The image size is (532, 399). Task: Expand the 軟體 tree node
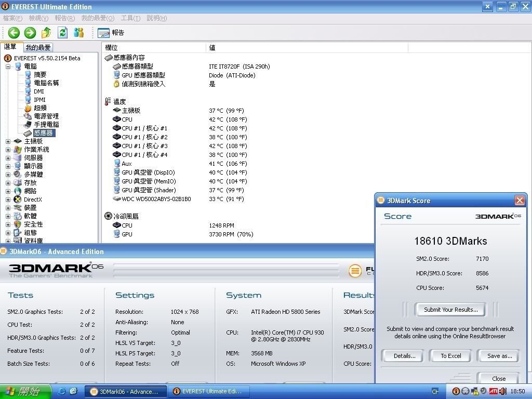tap(8, 216)
